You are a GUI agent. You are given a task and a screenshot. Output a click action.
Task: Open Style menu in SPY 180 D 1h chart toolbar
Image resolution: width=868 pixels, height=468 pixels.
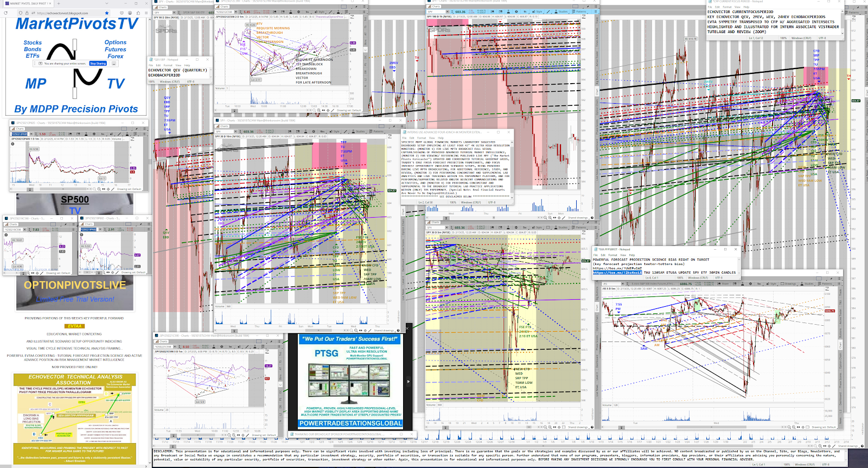pos(538,12)
